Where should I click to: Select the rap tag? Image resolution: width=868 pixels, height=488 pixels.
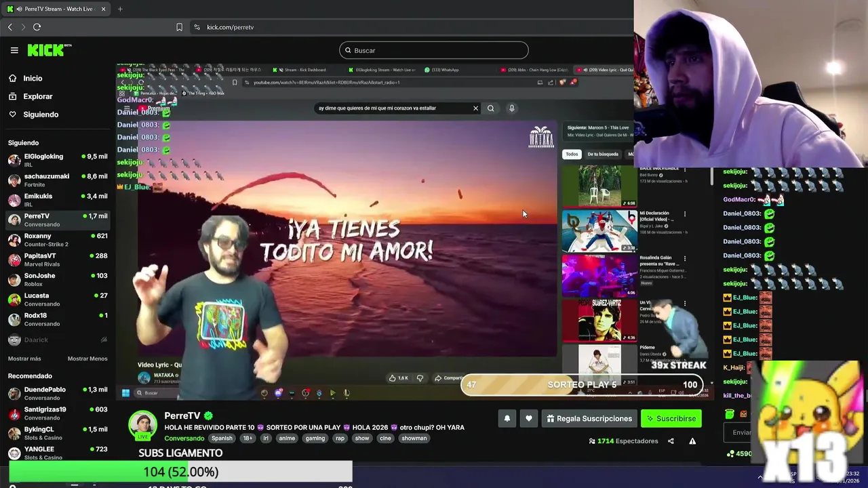340,439
